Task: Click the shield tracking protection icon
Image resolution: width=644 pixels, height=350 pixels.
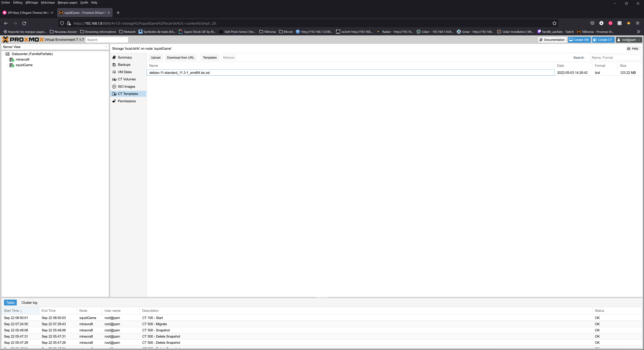Action: tap(62, 23)
